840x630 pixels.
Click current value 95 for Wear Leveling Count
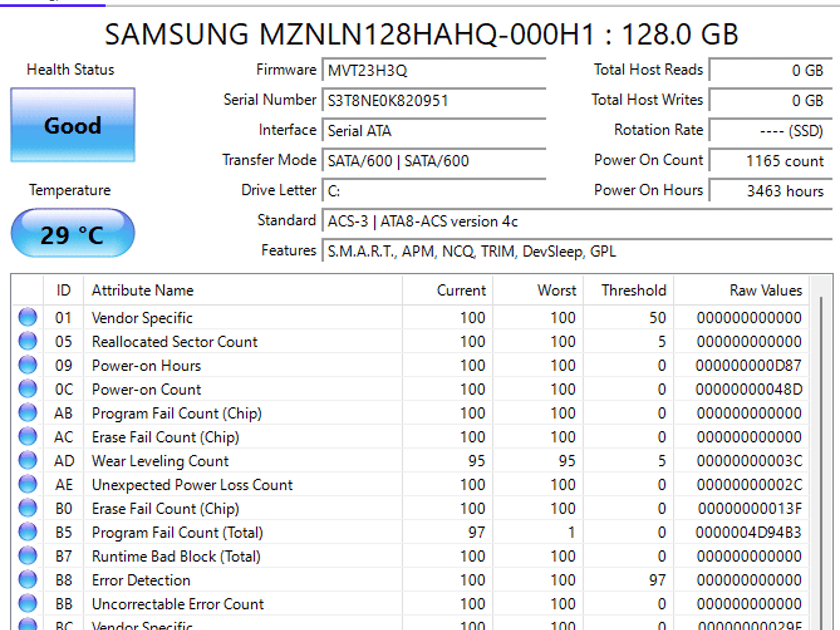477,461
